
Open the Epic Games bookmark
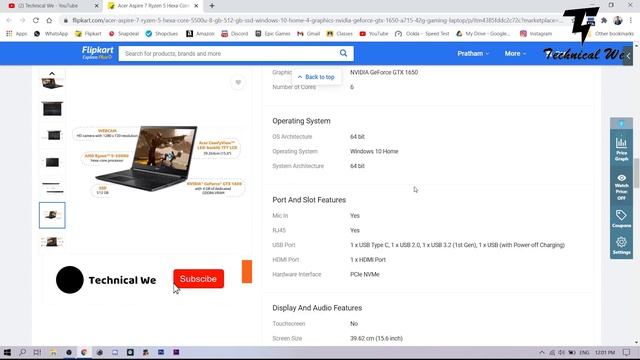(x=273, y=33)
